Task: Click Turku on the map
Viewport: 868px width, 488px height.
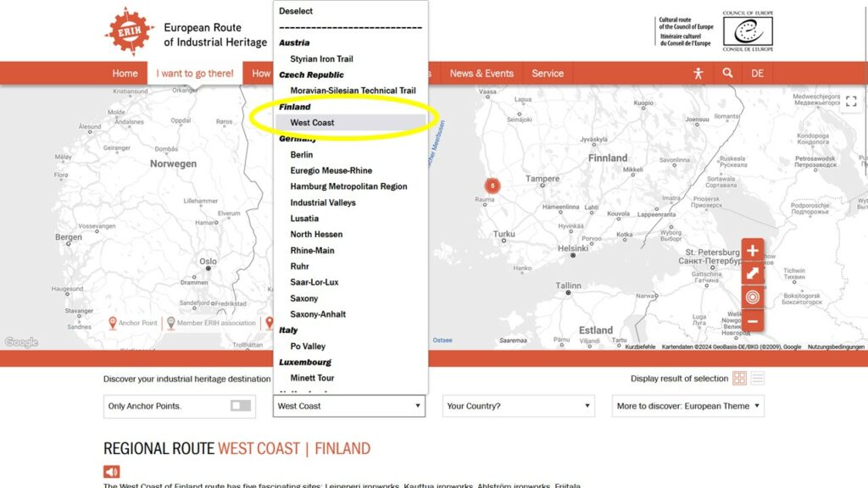Action: tap(504, 234)
